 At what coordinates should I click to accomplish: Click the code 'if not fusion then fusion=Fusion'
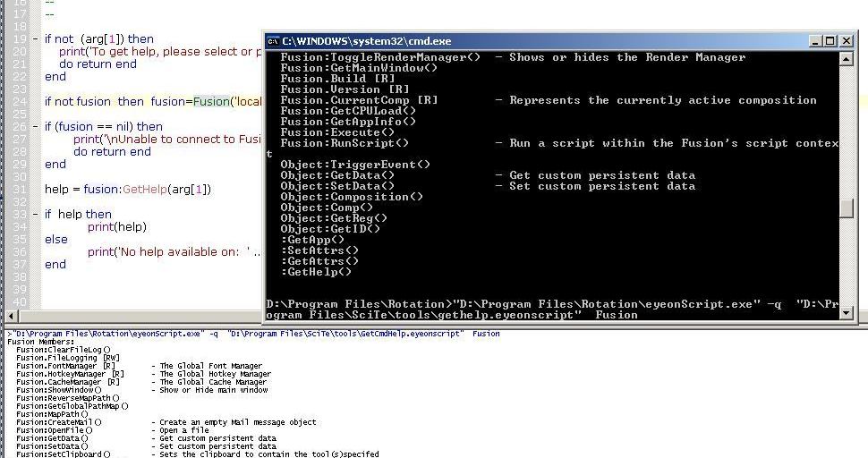click(x=137, y=102)
